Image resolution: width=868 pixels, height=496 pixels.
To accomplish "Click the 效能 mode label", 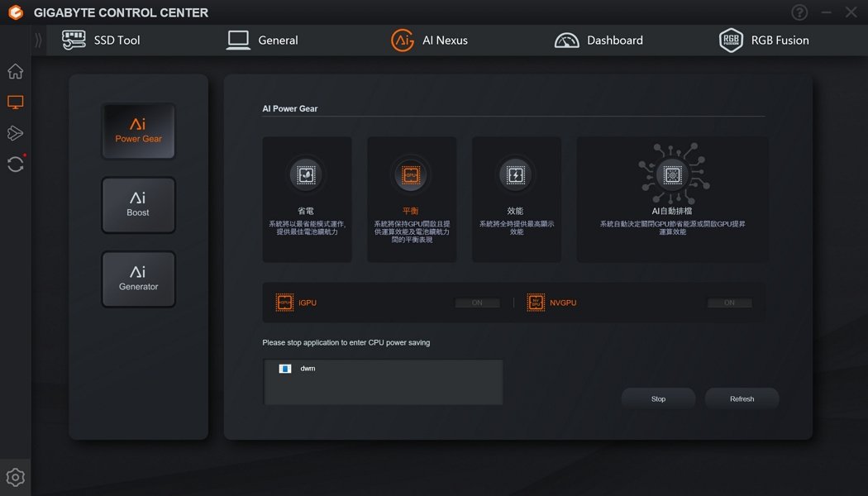I will [x=515, y=211].
